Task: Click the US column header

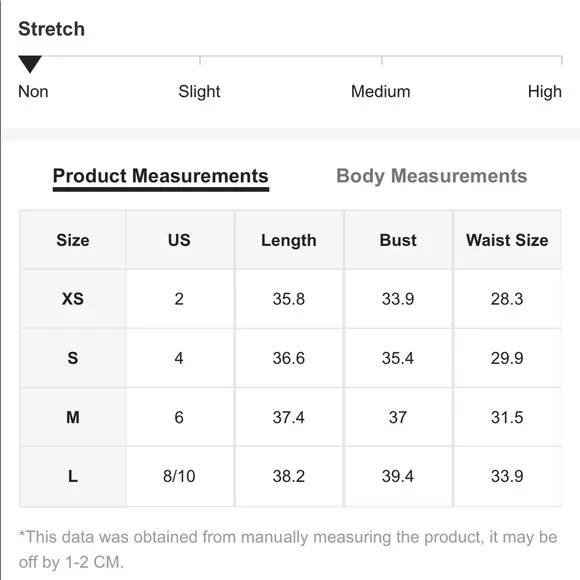Action: 179,240
